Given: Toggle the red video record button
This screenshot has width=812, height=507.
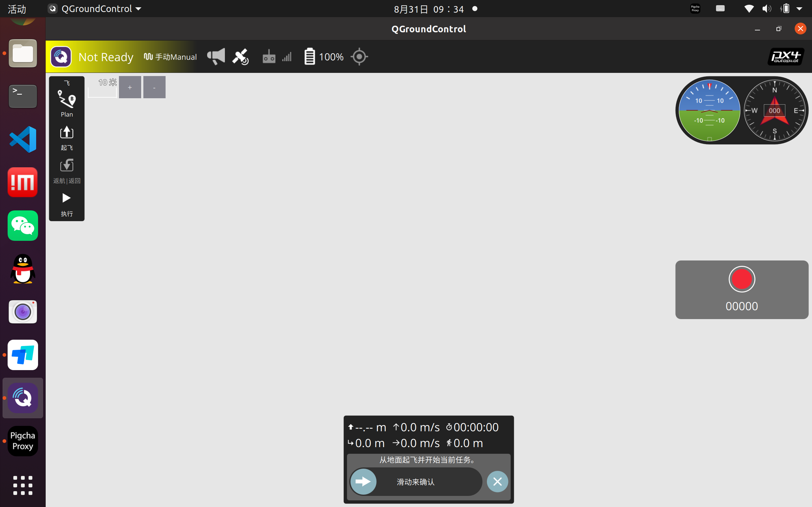Looking at the screenshot, I should [x=742, y=279].
